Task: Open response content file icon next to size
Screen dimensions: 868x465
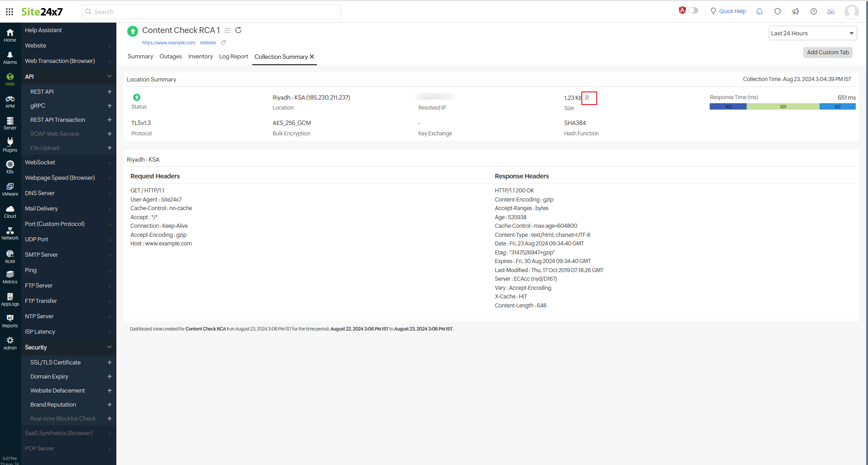Action: tap(588, 98)
